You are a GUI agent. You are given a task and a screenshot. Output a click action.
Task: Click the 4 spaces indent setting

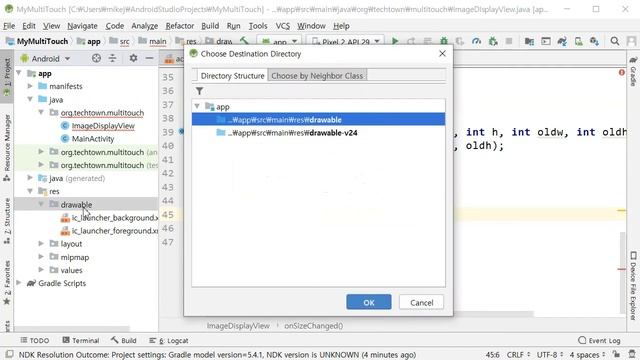[587, 355]
